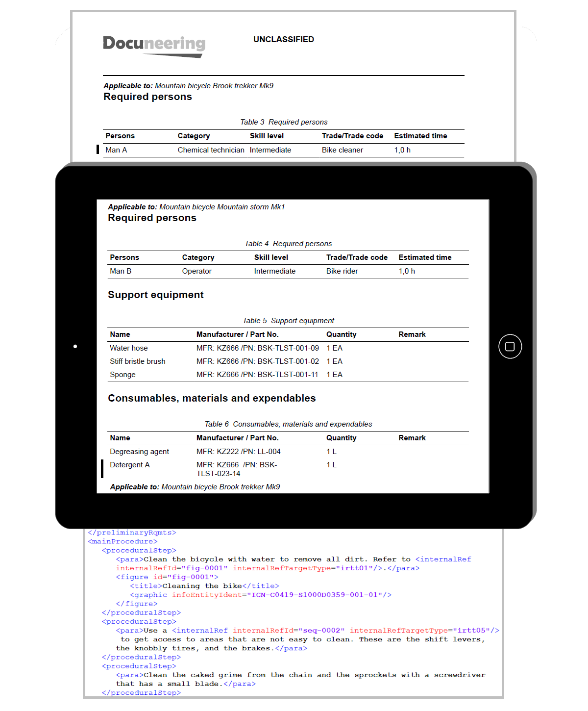Click the Man B persons cell
588x711 pixels.
click(121, 271)
